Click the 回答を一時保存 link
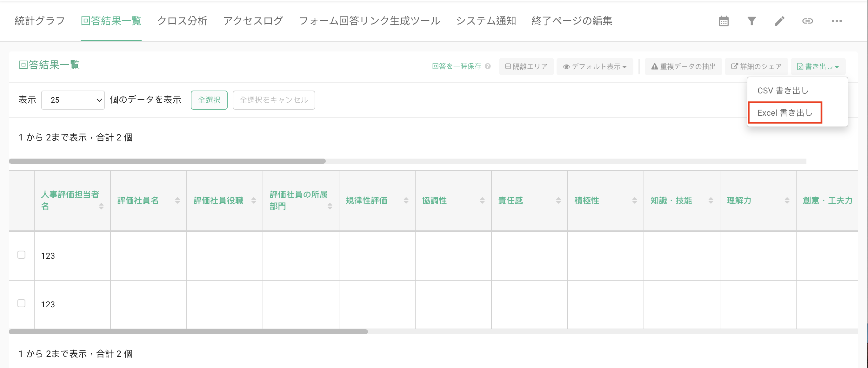Image resolution: width=868 pixels, height=368 pixels. pos(456,66)
